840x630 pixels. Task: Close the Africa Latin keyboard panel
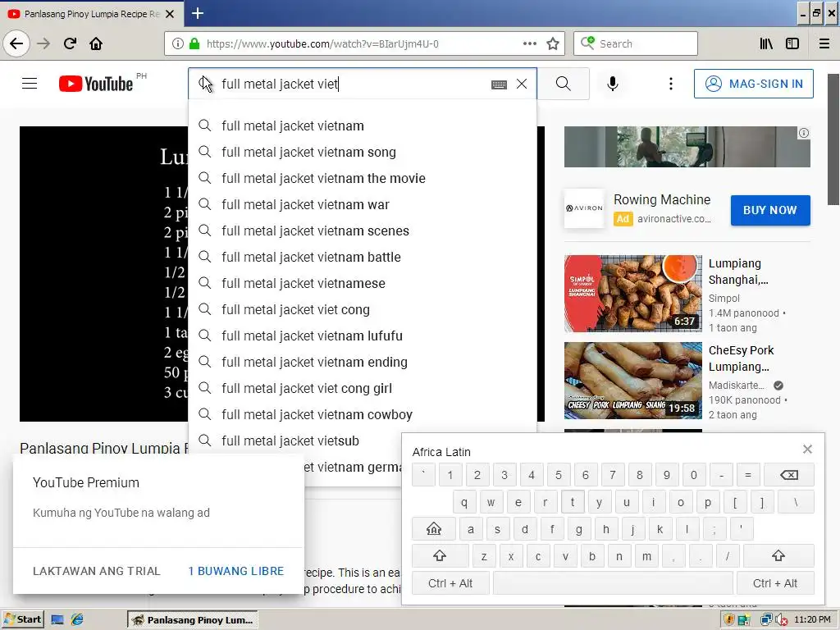pos(807,449)
